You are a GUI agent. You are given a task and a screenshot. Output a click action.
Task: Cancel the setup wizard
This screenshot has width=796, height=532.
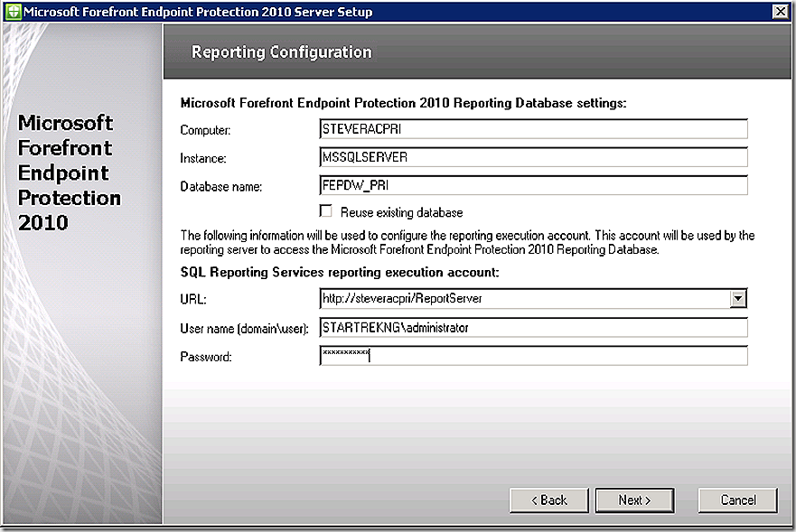pyautogui.click(x=737, y=500)
